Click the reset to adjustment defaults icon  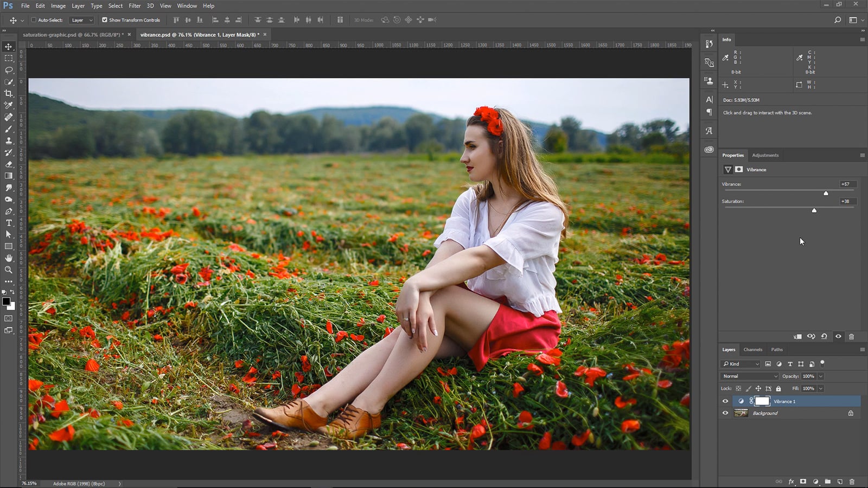(825, 336)
